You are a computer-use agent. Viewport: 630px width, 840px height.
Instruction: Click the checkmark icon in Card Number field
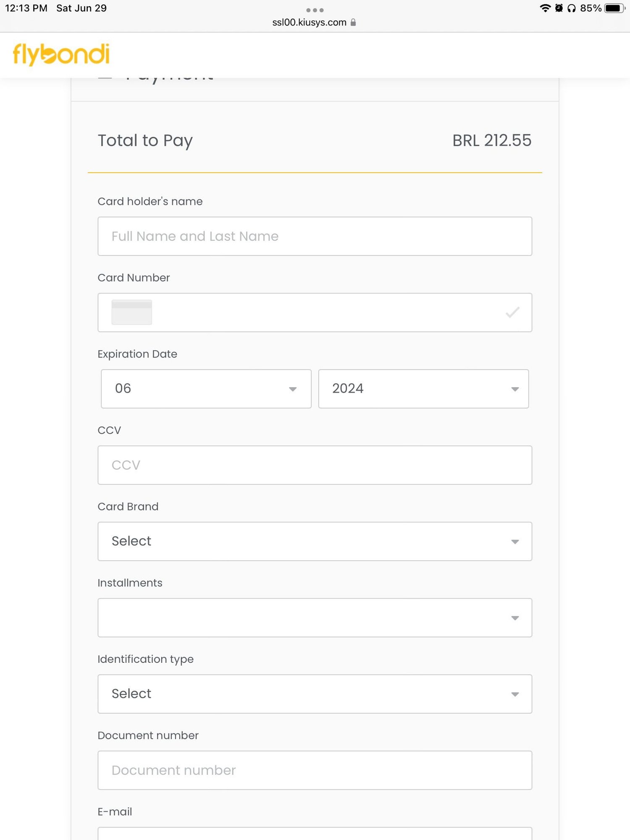click(512, 312)
